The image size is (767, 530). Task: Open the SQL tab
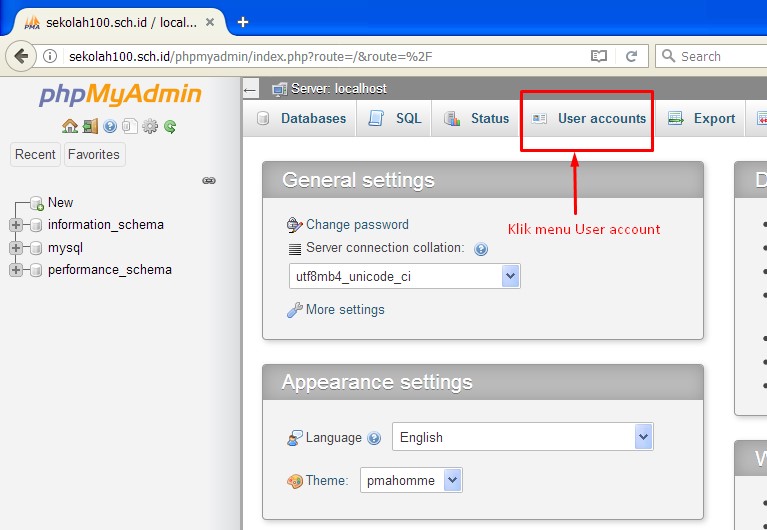[x=396, y=118]
